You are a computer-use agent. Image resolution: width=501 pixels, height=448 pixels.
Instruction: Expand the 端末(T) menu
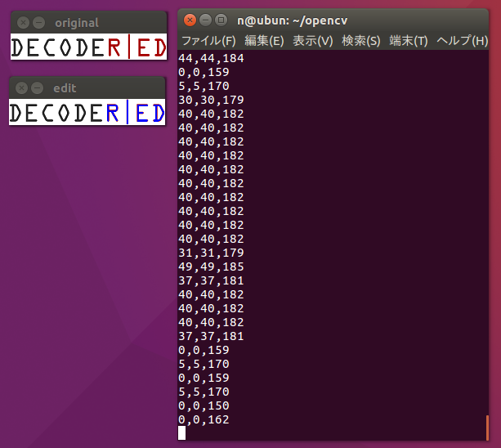click(x=409, y=41)
